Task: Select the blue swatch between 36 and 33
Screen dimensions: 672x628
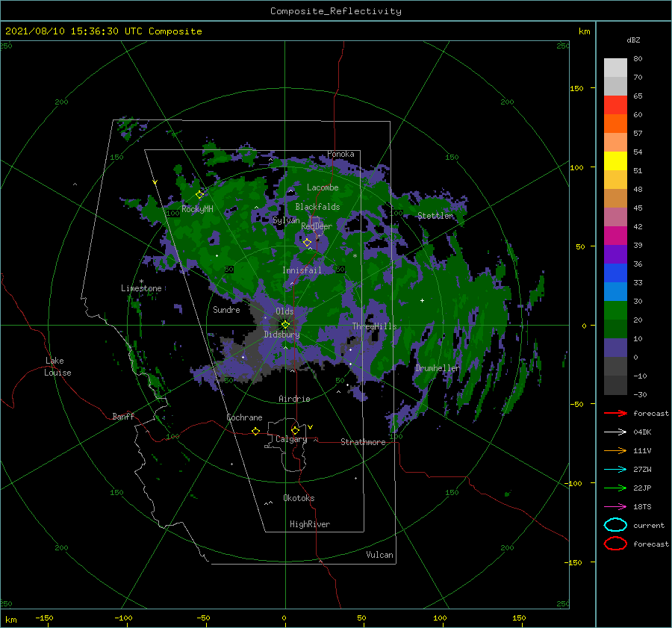Action: coord(615,273)
